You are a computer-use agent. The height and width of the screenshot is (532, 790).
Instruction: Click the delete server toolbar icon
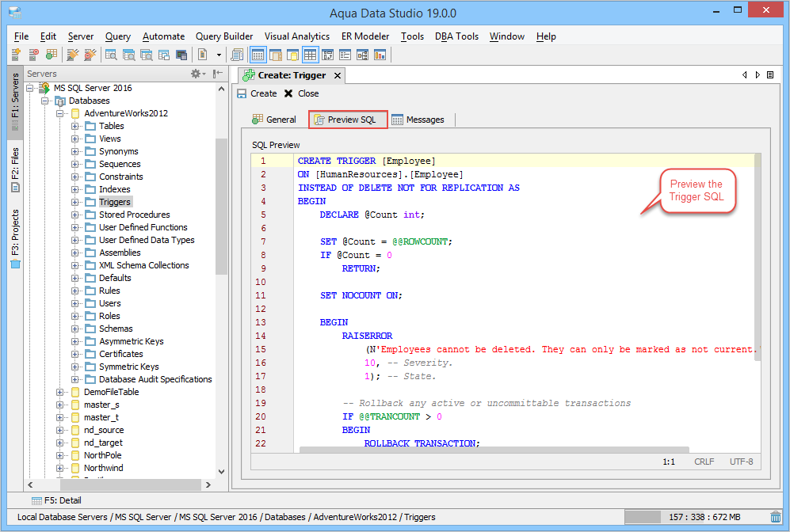(x=33, y=55)
